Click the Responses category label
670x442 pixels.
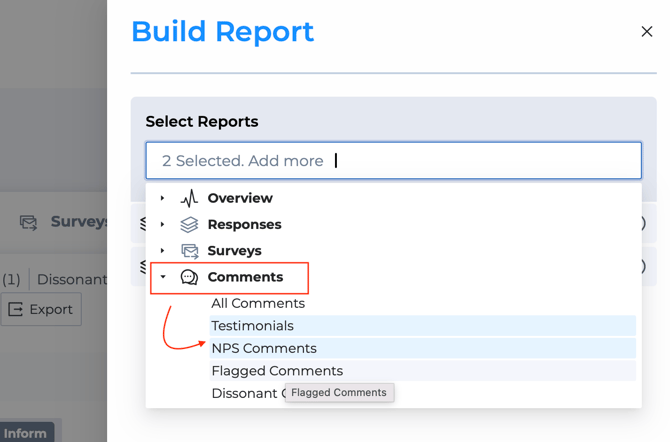tap(244, 225)
